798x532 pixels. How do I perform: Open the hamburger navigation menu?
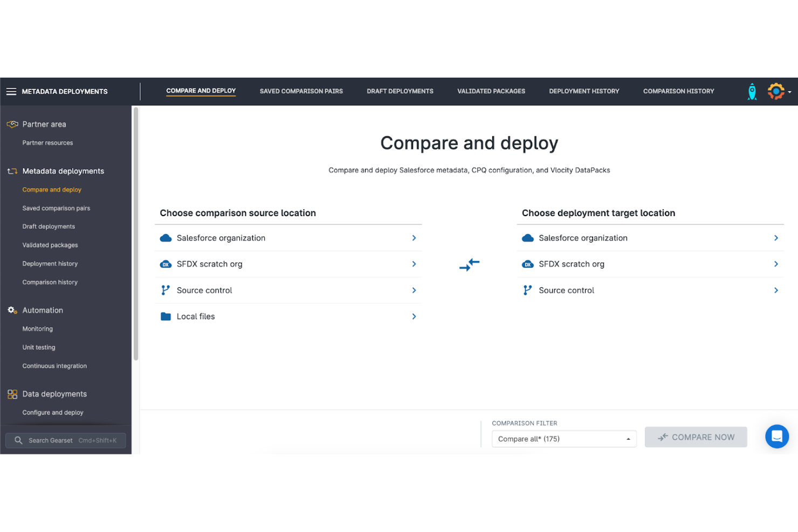click(11, 91)
